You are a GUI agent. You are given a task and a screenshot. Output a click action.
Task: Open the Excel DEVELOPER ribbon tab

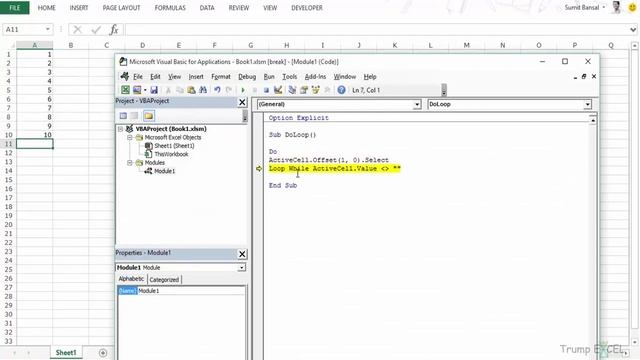pyautogui.click(x=307, y=8)
